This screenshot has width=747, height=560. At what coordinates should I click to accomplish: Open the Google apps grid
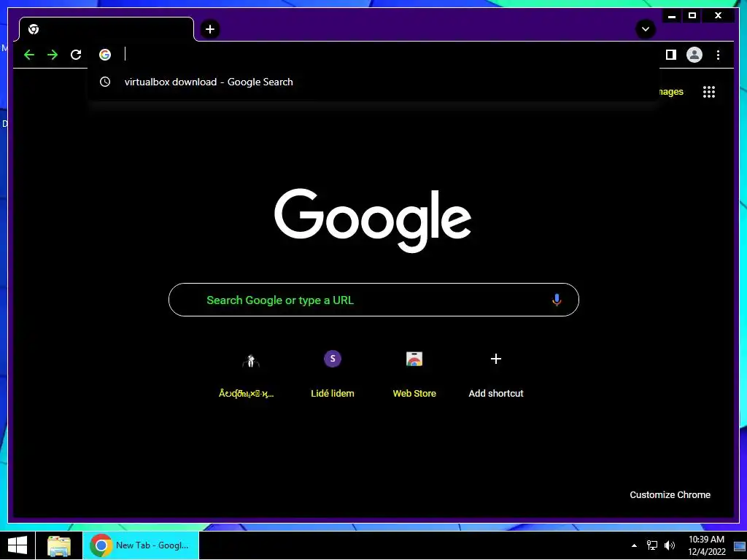point(709,92)
